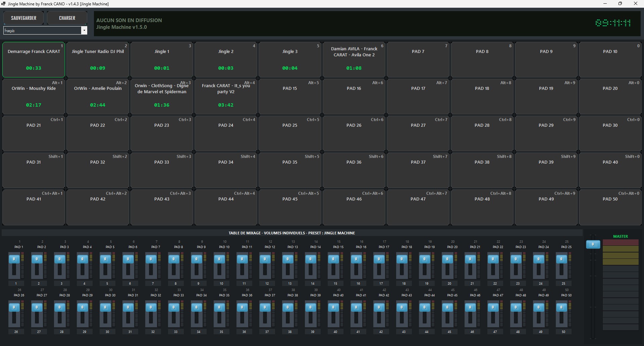Click the AUCUN SON EN DIFFUSION status text
Image resolution: width=644 pixels, height=346 pixels.
[x=129, y=20]
